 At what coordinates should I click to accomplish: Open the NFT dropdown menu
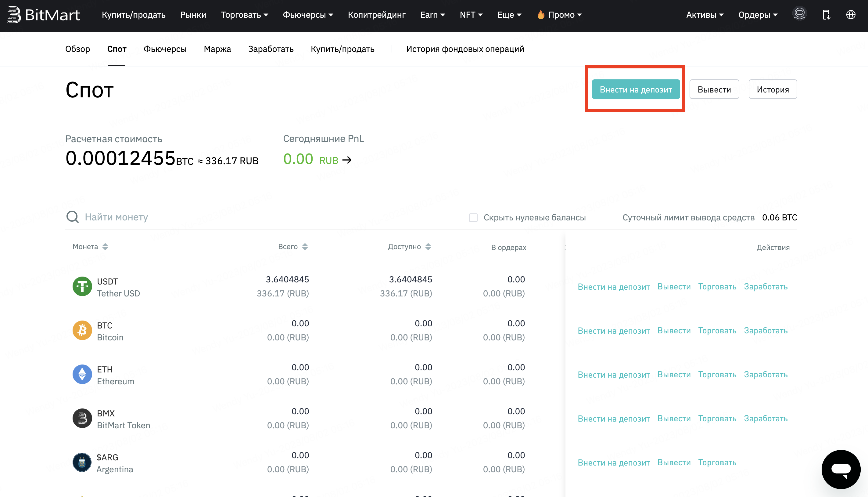coord(471,15)
